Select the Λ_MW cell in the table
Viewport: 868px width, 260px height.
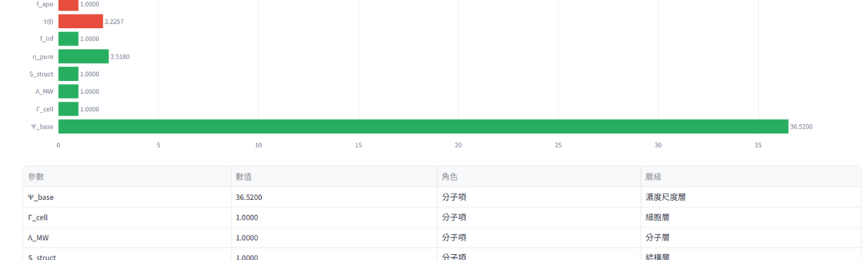coord(127,238)
